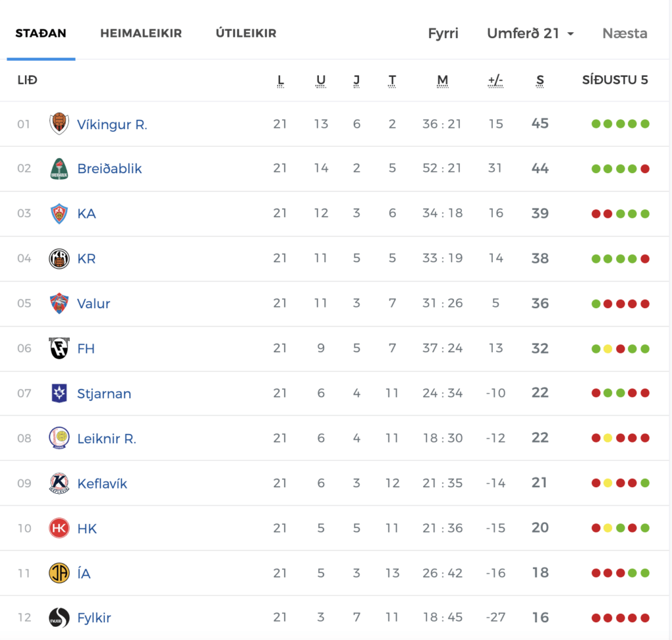Click the Víkingur R. club crest
This screenshot has width=672, height=640.
pyautogui.click(x=59, y=124)
